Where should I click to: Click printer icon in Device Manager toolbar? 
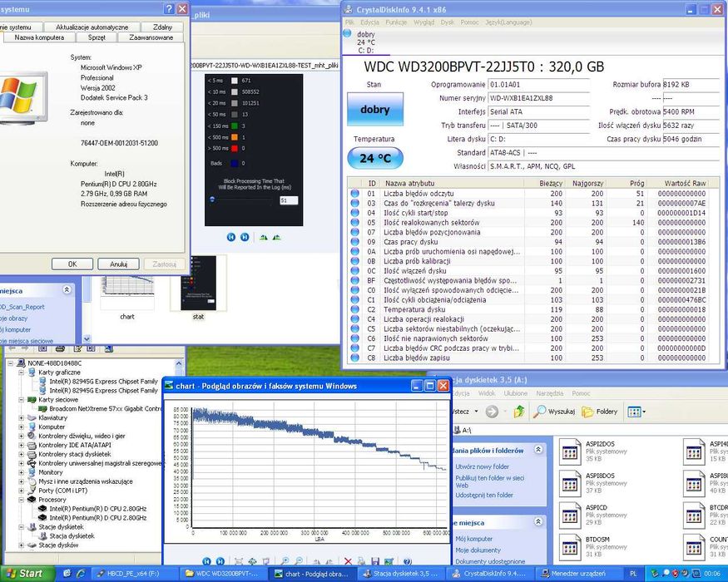click(60, 348)
